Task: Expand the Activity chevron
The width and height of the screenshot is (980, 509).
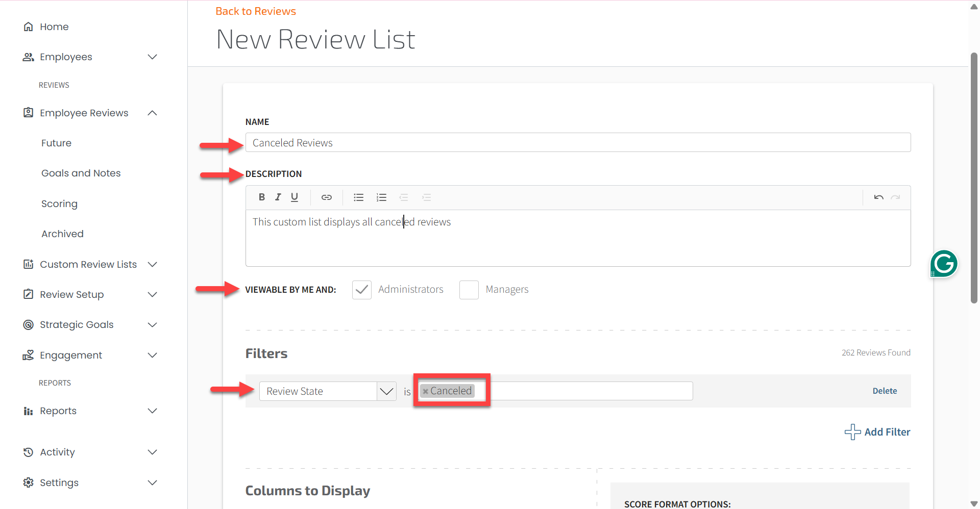Action: [x=152, y=452]
